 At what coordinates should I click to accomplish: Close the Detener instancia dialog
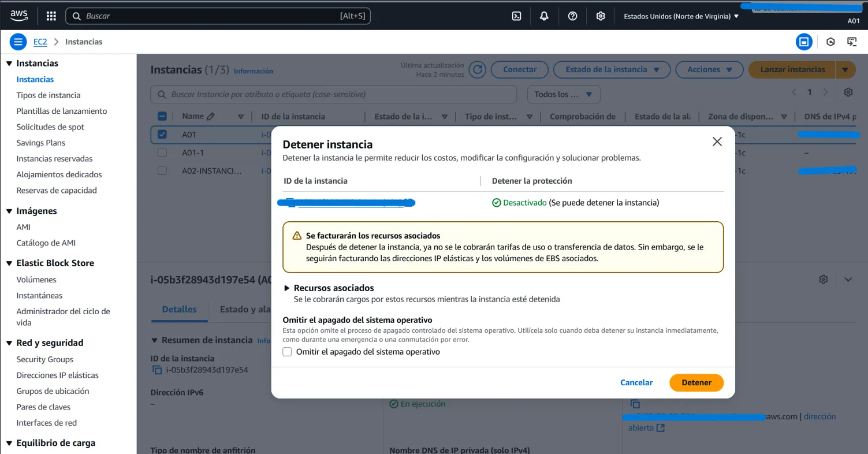point(717,142)
